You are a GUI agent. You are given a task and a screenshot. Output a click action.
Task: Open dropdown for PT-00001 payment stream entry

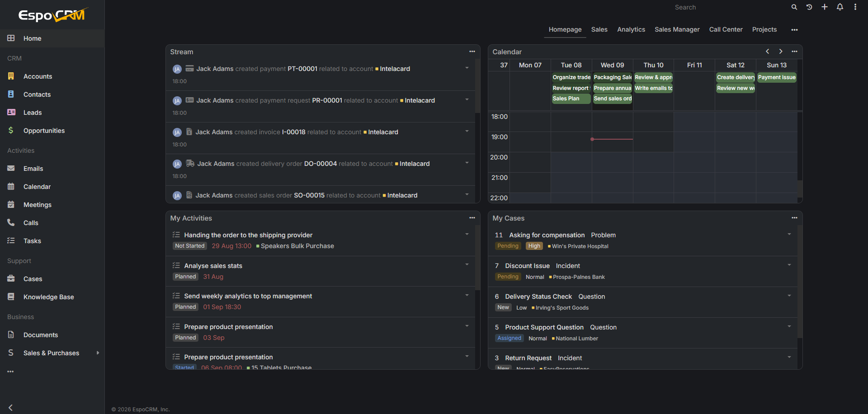coord(467,68)
